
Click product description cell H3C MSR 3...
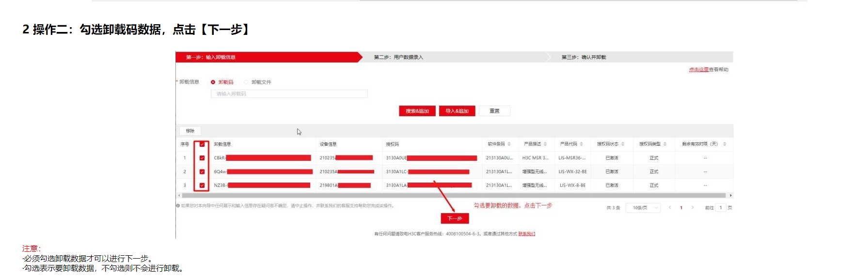coord(535,158)
